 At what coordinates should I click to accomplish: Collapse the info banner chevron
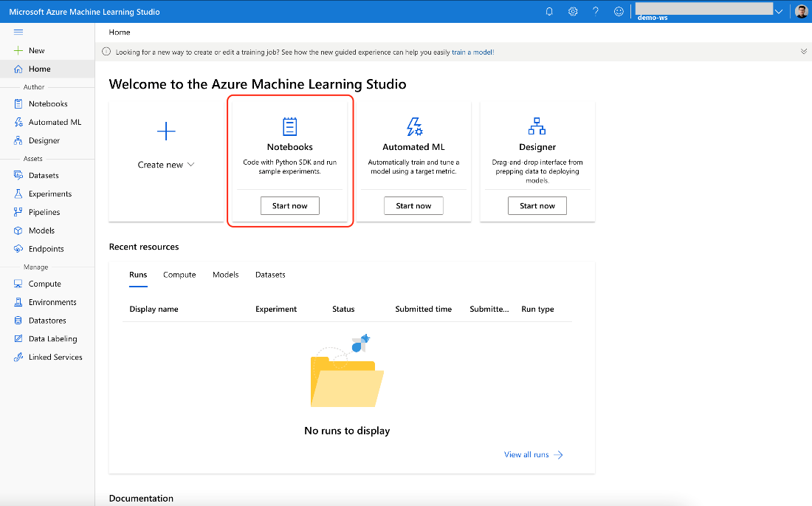(x=804, y=51)
